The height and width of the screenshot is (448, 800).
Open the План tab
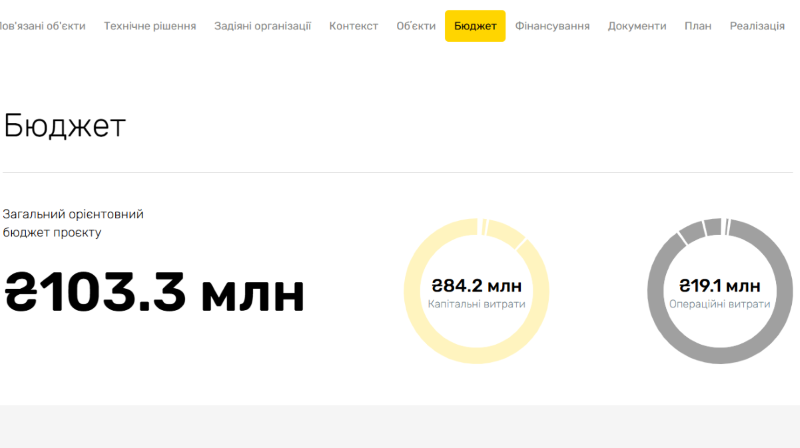pyautogui.click(x=698, y=26)
